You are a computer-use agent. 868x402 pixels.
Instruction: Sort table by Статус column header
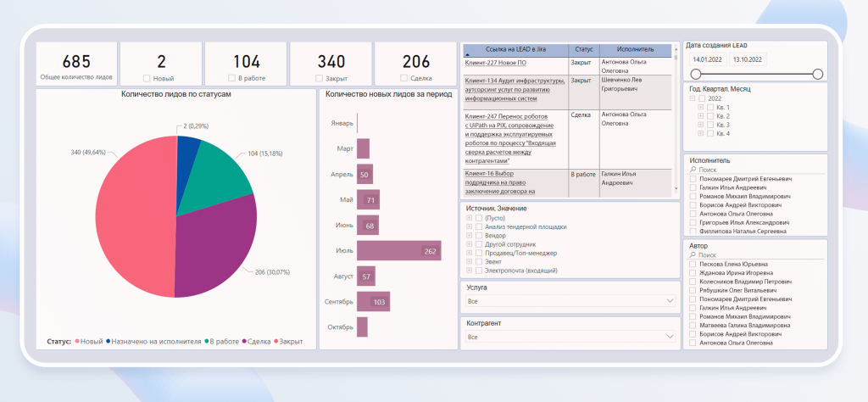[x=584, y=49]
